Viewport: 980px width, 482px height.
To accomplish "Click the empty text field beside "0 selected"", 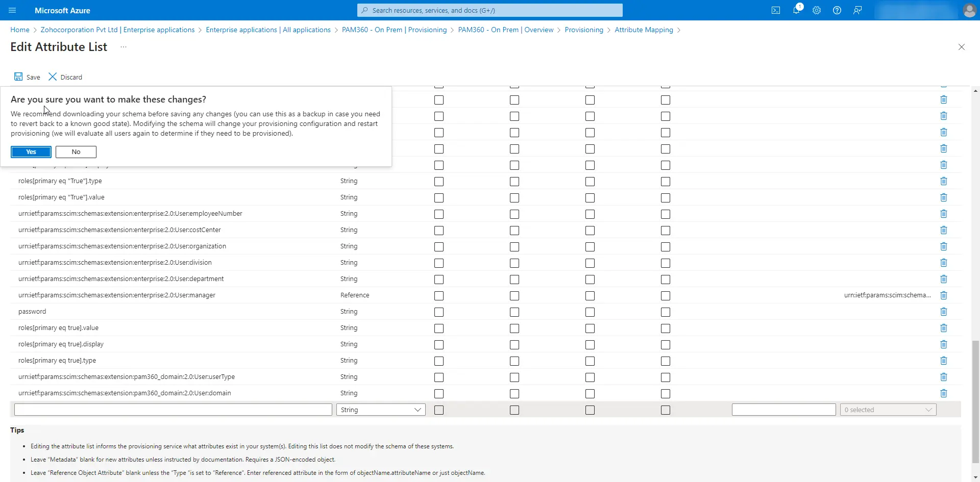I will [783, 410].
